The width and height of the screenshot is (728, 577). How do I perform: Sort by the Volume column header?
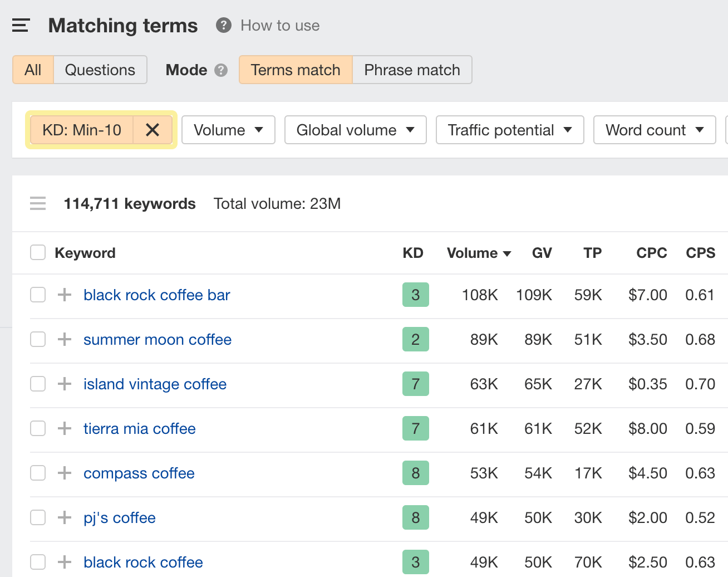pyautogui.click(x=478, y=253)
